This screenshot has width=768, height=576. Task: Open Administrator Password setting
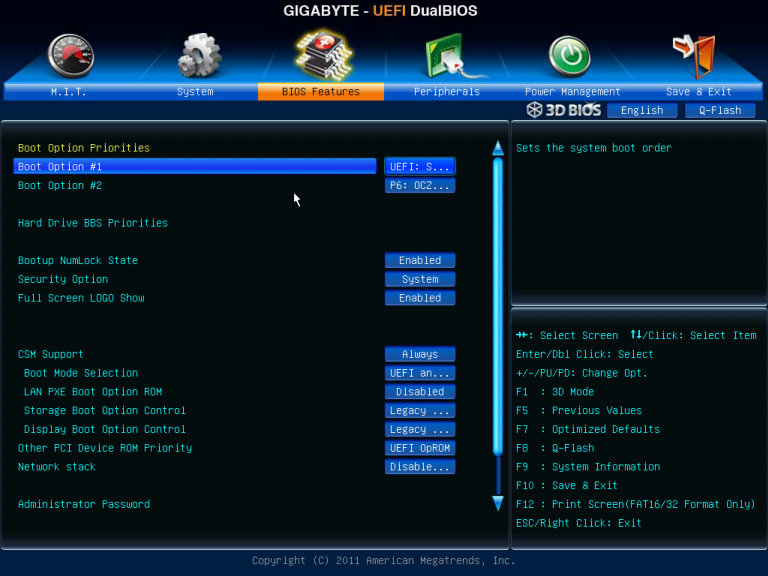click(x=84, y=504)
